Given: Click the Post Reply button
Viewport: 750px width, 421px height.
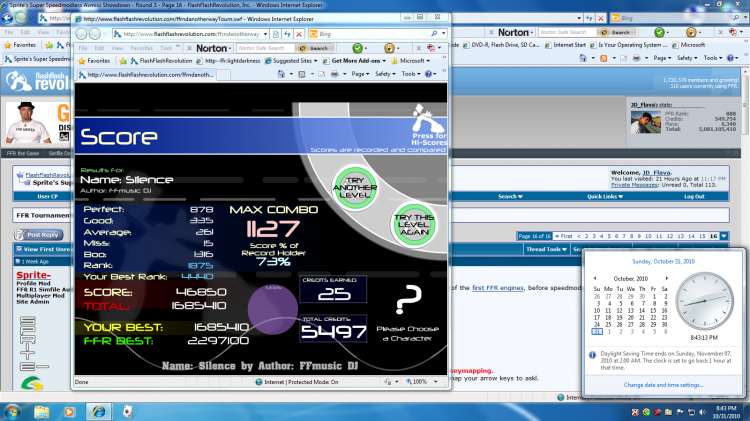Looking at the screenshot, I should click(x=39, y=234).
